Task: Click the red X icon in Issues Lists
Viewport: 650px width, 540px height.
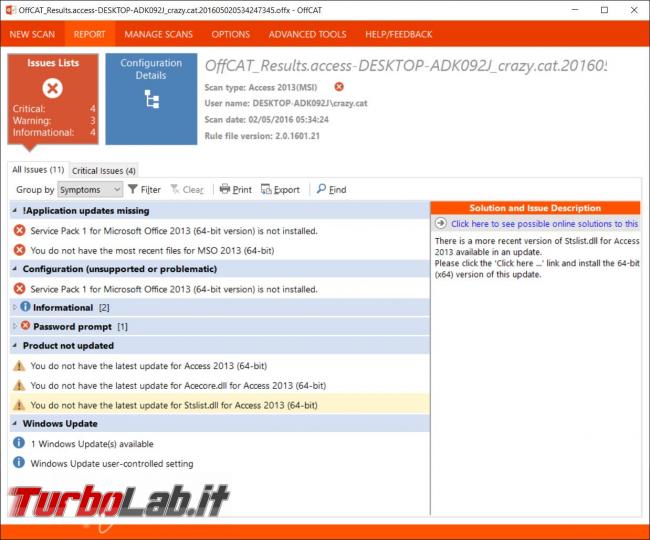Action: coord(52,88)
